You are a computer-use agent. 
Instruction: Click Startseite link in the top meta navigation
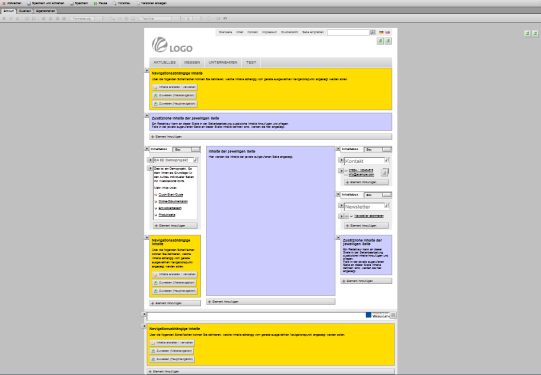coord(225,32)
